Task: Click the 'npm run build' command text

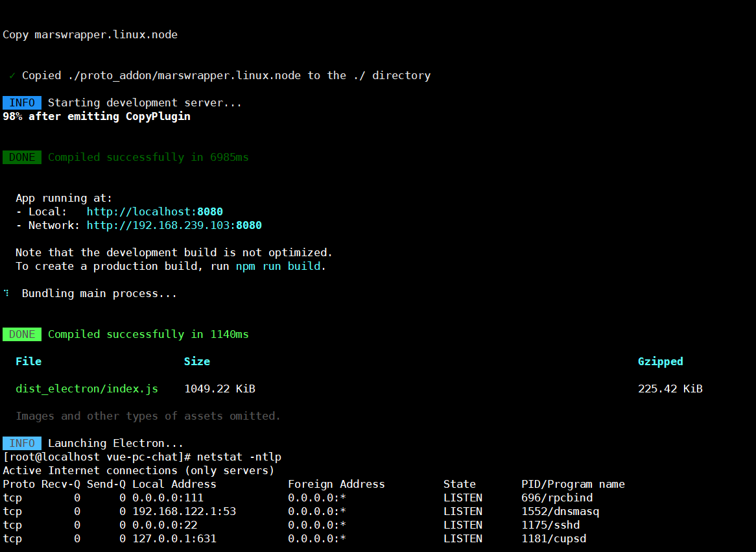Action: [278, 267]
